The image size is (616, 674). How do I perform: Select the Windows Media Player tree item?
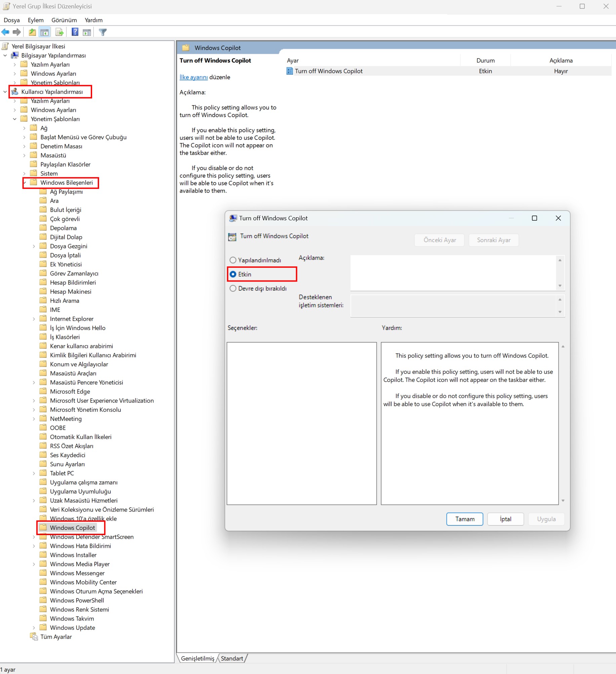click(x=80, y=564)
